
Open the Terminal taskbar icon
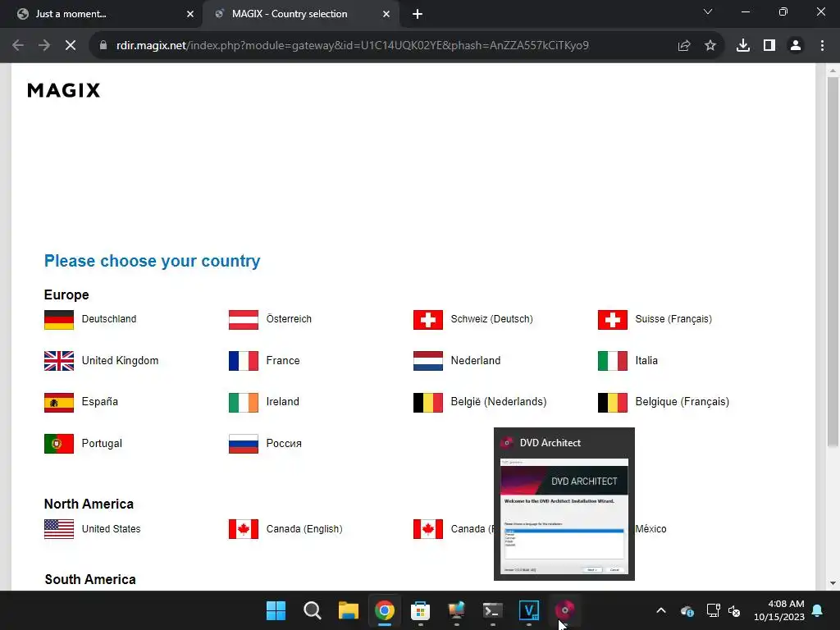493,610
